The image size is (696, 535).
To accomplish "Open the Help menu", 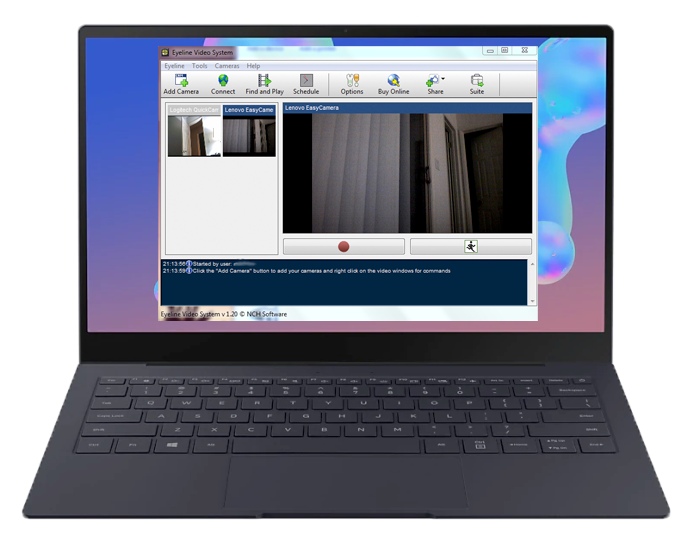I will pyautogui.click(x=253, y=66).
